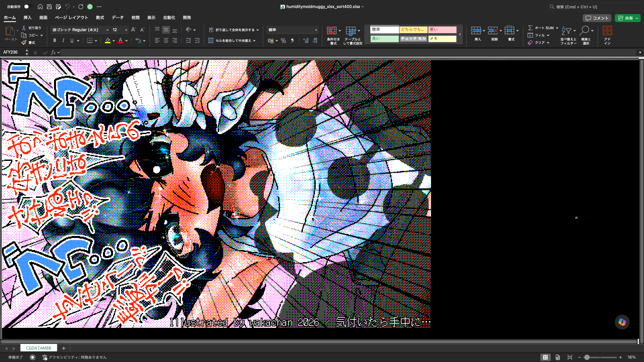The width and height of the screenshot is (644, 362).
Task: Click 折り返して全体を表示する wrap text button
Action: tap(231, 30)
